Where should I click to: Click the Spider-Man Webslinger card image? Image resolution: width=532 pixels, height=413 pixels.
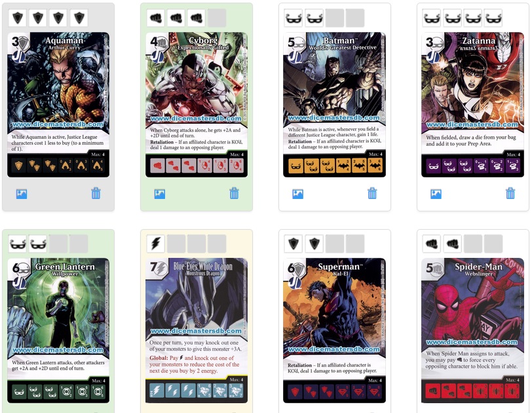(472, 331)
